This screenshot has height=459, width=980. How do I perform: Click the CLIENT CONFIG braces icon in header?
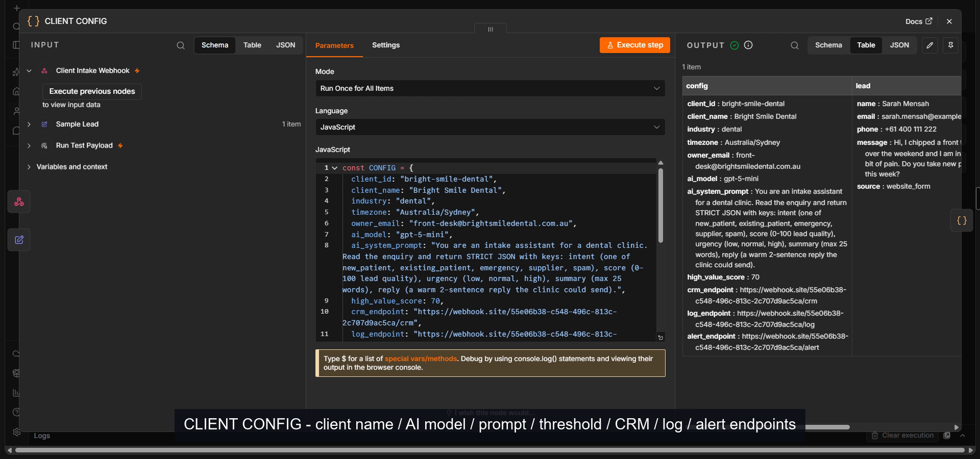[33, 21]
